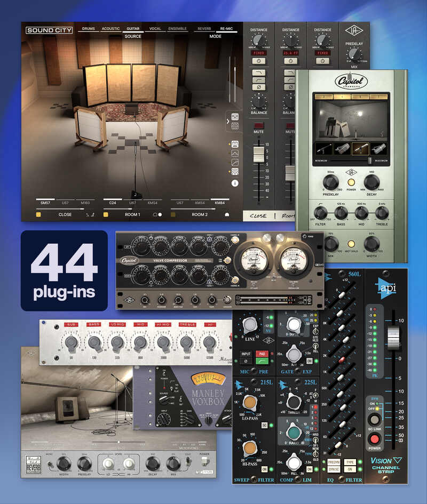Click the SC button in 215L sweep filter
Viewport: 427px width, 504px height.
(x=265, y=425)
